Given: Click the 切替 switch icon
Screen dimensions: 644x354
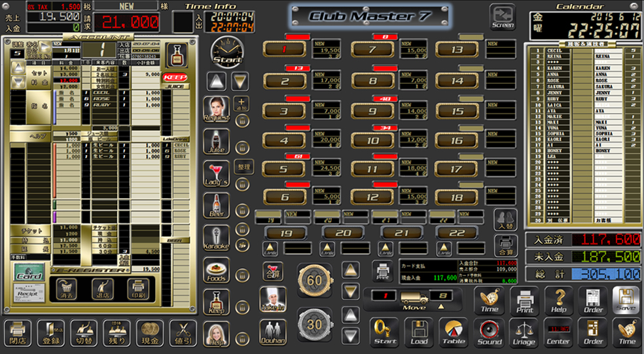Looking at the screenshot, I should tap(84, 333).
